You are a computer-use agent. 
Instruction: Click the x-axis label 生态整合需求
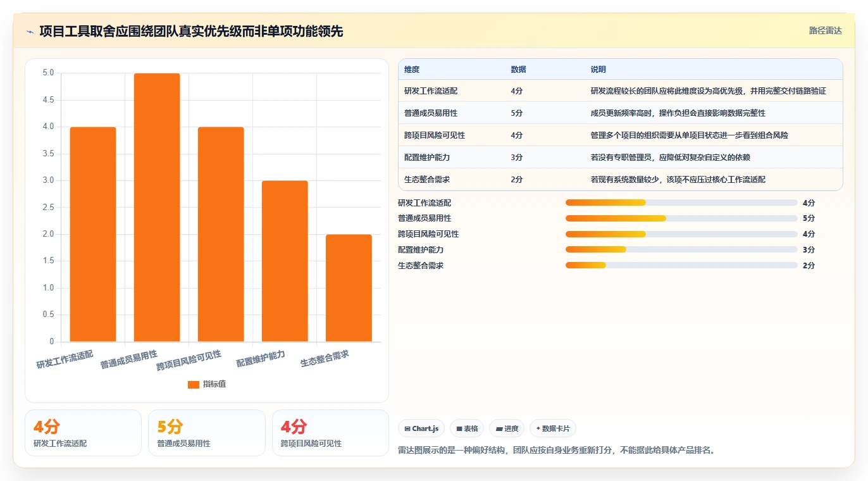pos(325,359)
